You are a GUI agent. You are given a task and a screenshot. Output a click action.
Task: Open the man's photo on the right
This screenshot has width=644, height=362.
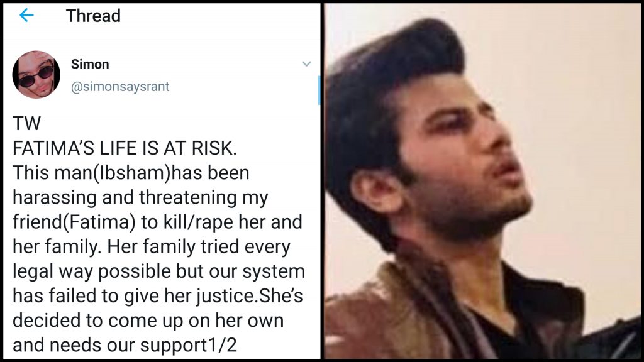pos(482,181)
